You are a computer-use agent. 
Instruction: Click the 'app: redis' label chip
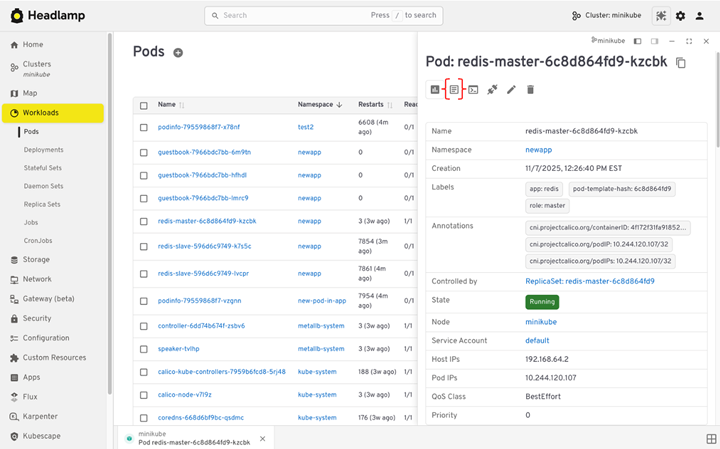544,189
